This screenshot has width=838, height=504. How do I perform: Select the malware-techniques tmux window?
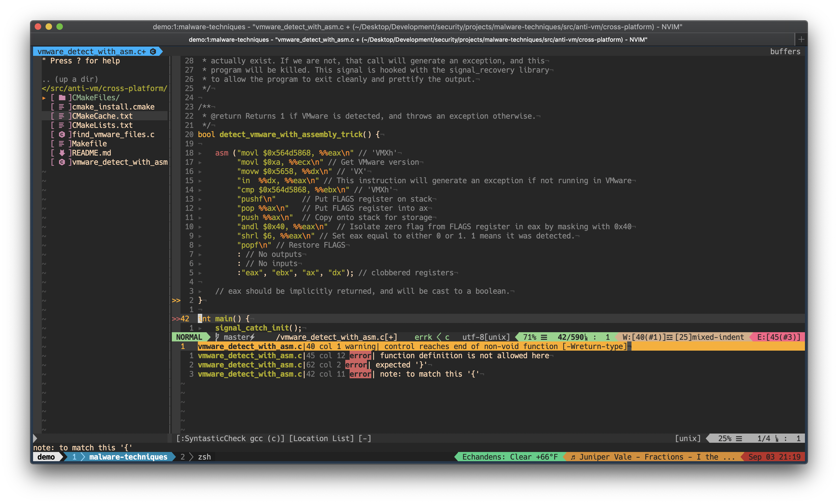[128, 457]
